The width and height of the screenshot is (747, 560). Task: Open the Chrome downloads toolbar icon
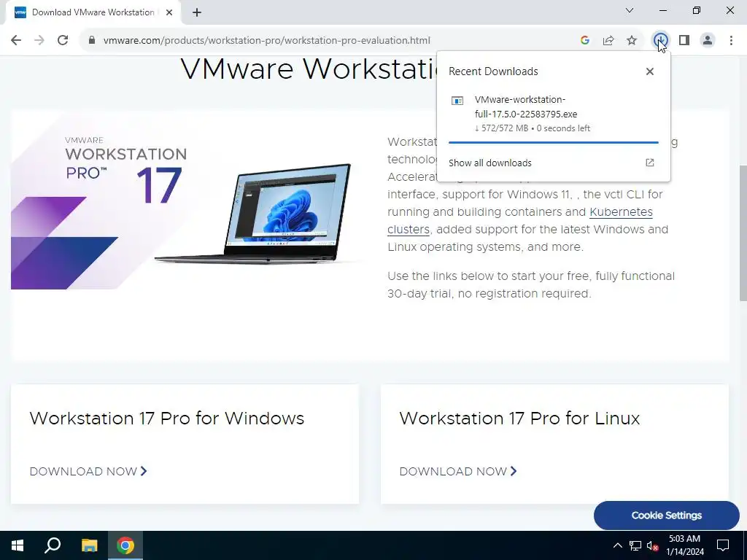click(x=660, y=41)
